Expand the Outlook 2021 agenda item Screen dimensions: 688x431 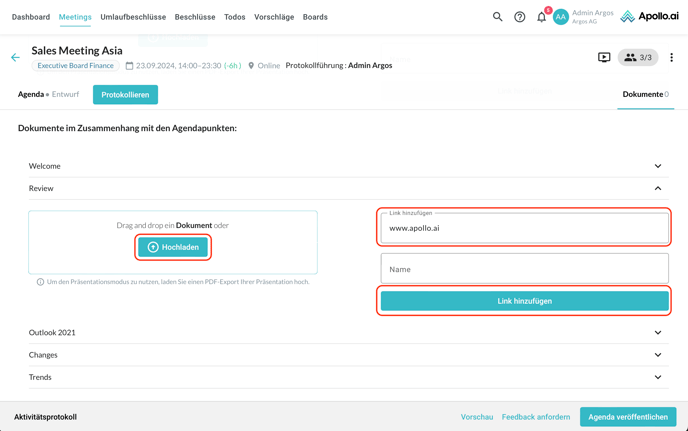657,333
